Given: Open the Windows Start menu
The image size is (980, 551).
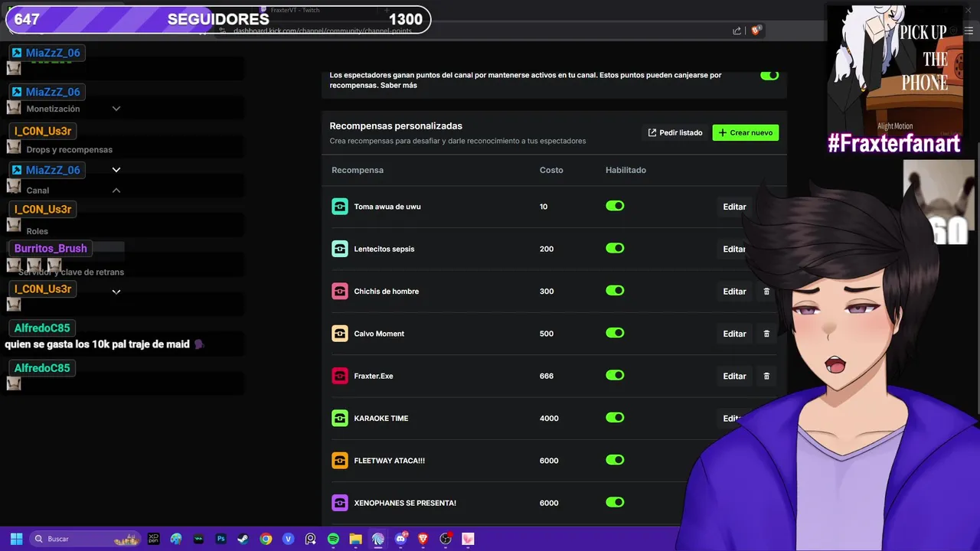Looking at the screenshot, I should click(x=16, y=539).
